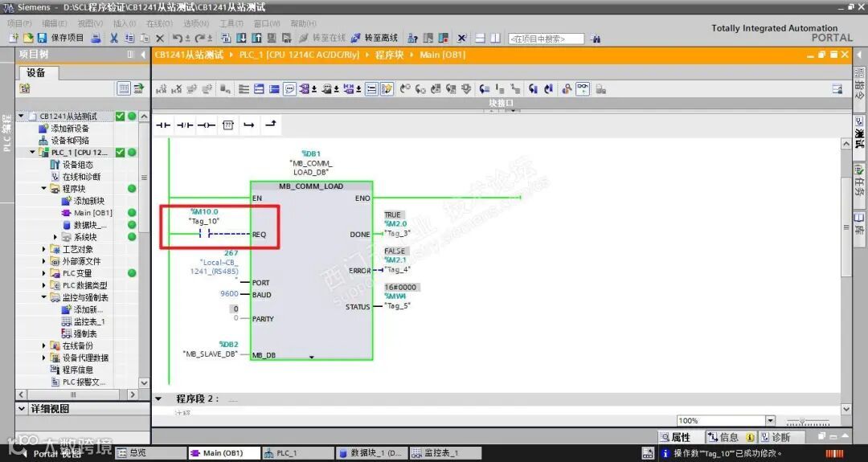The height and width of the screenshot is (462, 868).
Task: Collapse the 程序块 folder
Action: click(43, 189)
